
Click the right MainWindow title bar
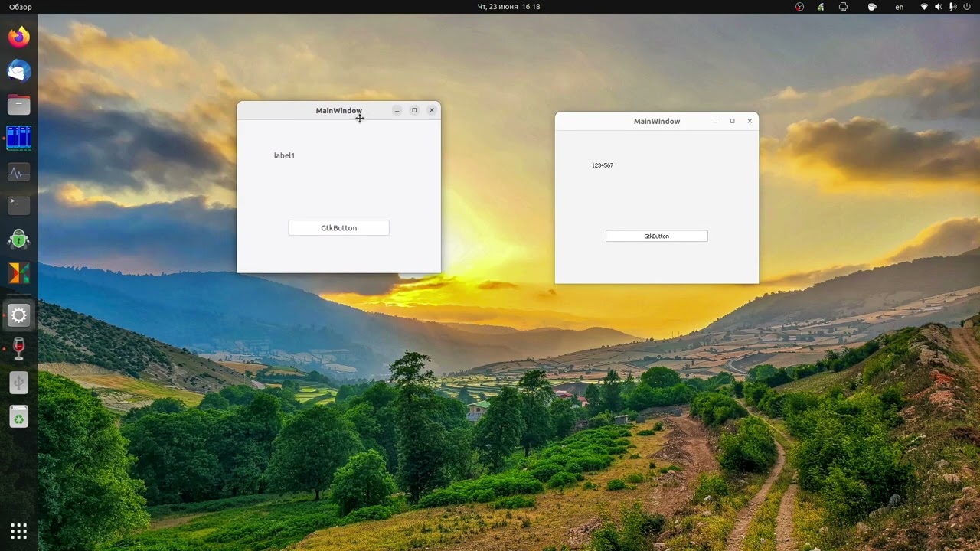tap(657, 121)
